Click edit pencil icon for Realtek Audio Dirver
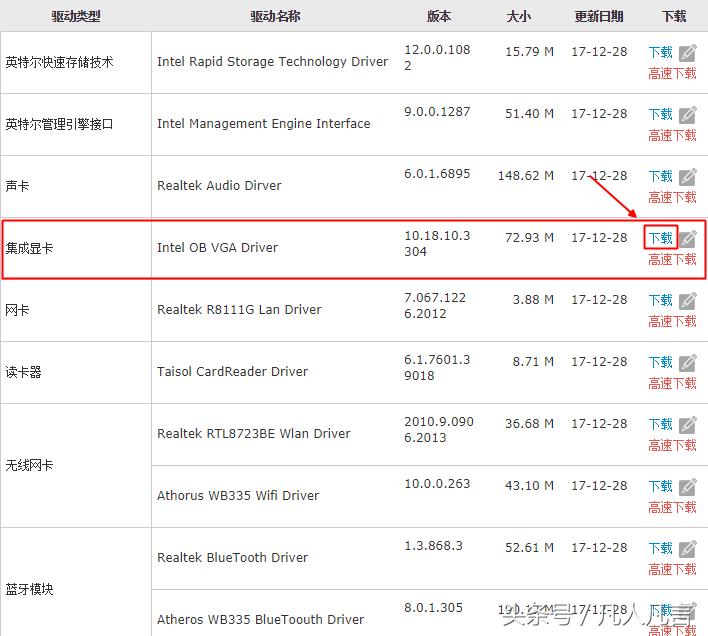The image size is (708, 636). (688, 176)
